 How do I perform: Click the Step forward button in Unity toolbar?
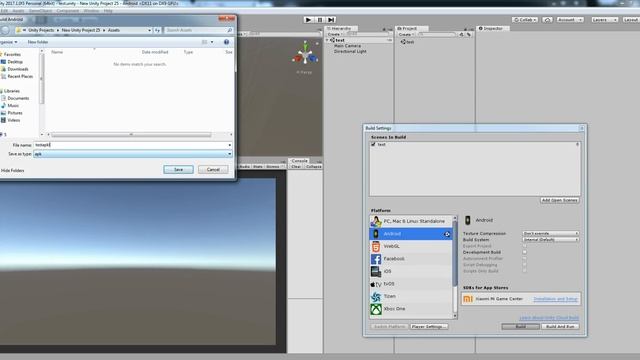point(331,20)
